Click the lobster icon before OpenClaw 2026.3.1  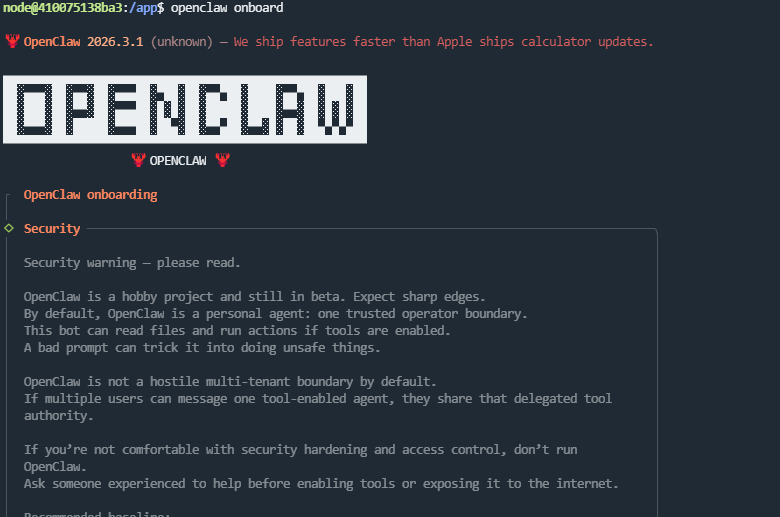pyautogui.click(x=12, y=41)
